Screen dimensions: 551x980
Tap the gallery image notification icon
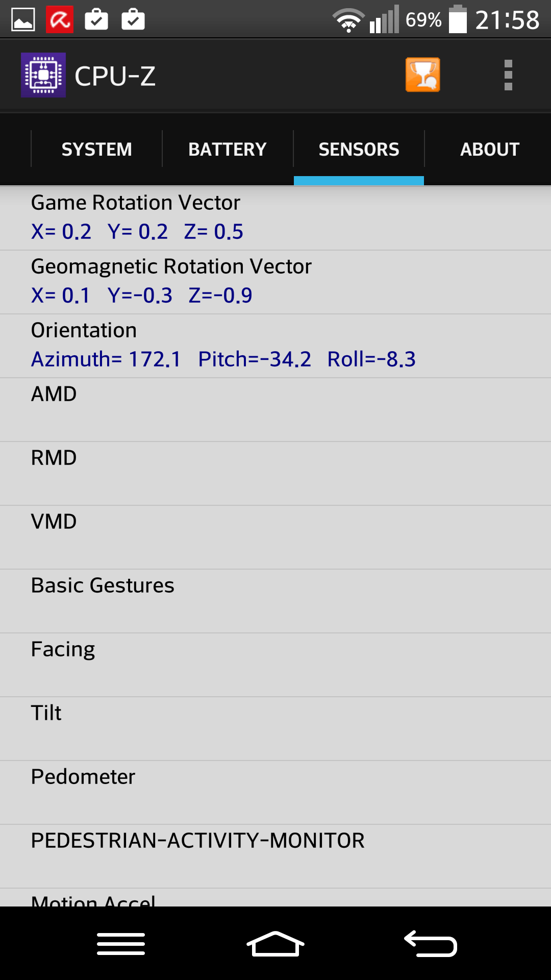tap(23, 20)
